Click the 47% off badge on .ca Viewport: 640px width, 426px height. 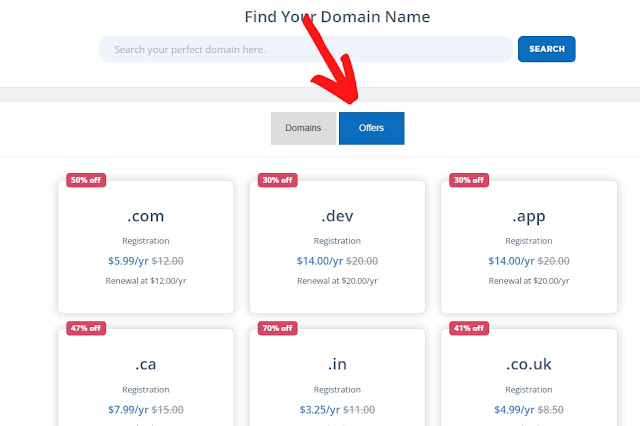[x=86, y=328]
